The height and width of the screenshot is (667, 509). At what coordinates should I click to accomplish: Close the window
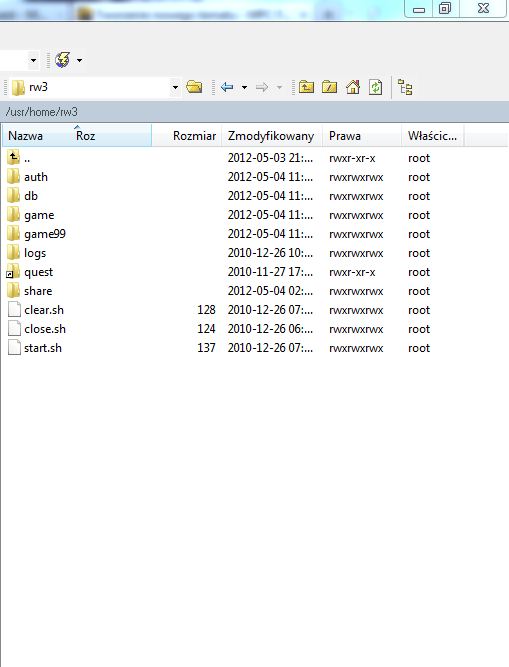click(483, 9)
